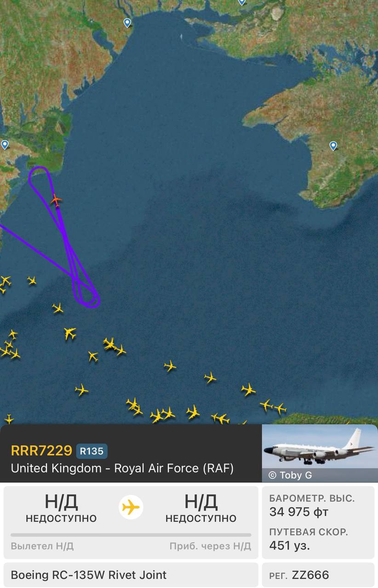Click the RRR7229 callsign text
Image resolution: width=378 pixels, height=588 pixels.
click(x=41, y=451)
